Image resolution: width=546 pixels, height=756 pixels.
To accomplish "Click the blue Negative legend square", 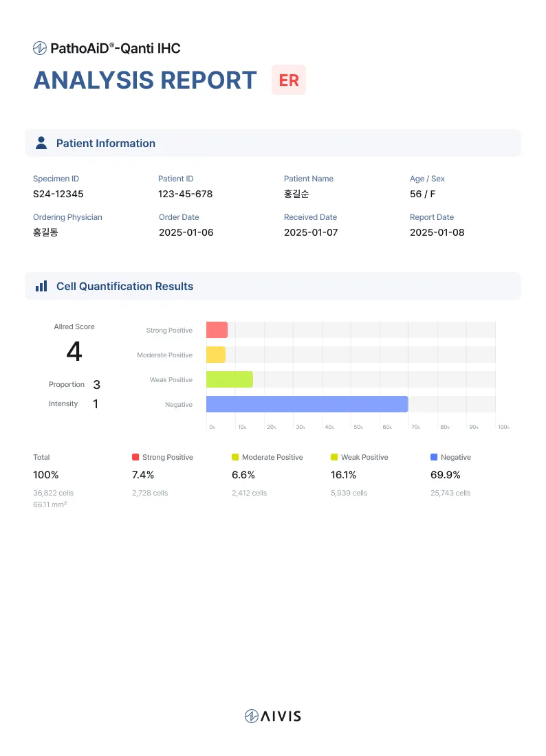I will pyautogui.click(x=433, y=457).
